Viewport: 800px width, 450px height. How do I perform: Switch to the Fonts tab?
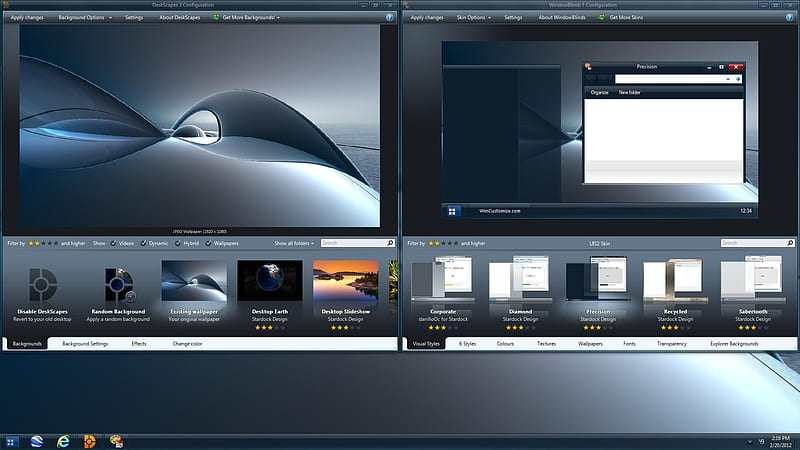coord(629,344)
